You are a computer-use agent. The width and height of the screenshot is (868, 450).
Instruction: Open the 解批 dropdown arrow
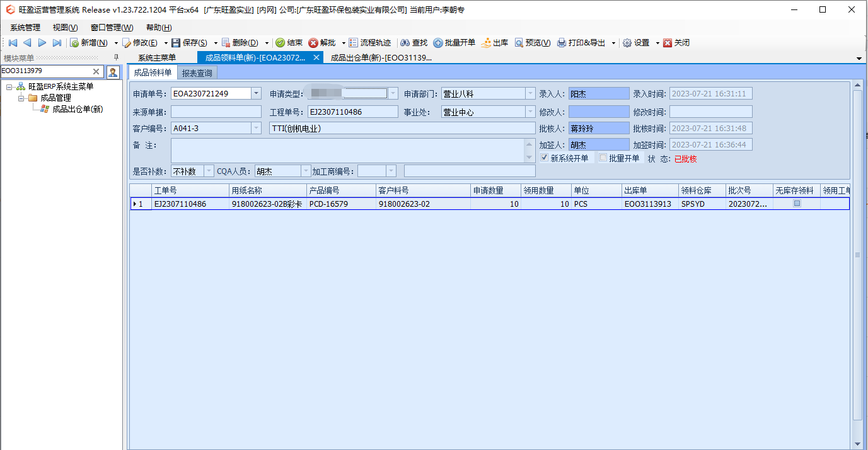(344, 43)
